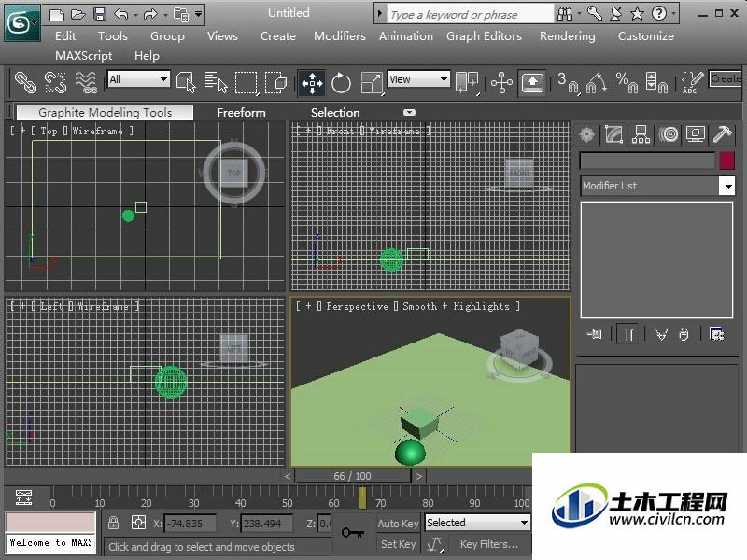Open Key Filters dialog

[489, 544]
